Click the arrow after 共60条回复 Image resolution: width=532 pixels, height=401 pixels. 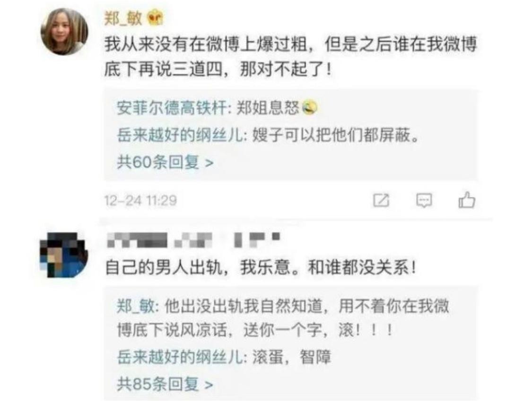pyautogui.click(x=209, y=163)
